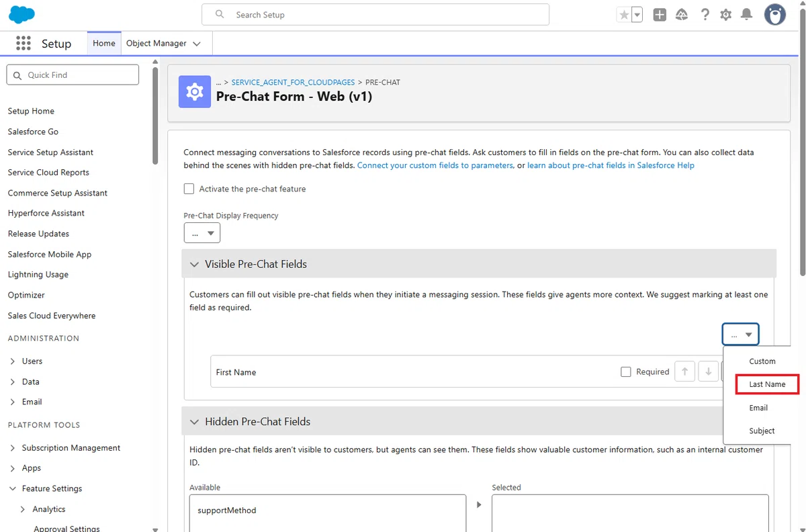
Task: Click the Selected hidden fields list box
Action: pyautogui.click(x=630, y=513)
